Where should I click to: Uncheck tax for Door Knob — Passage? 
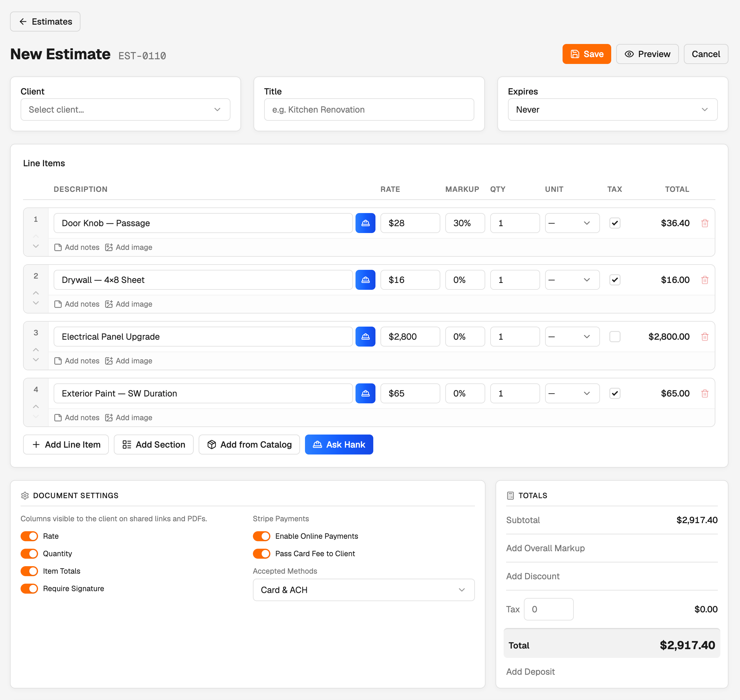(x=615, y=223)
